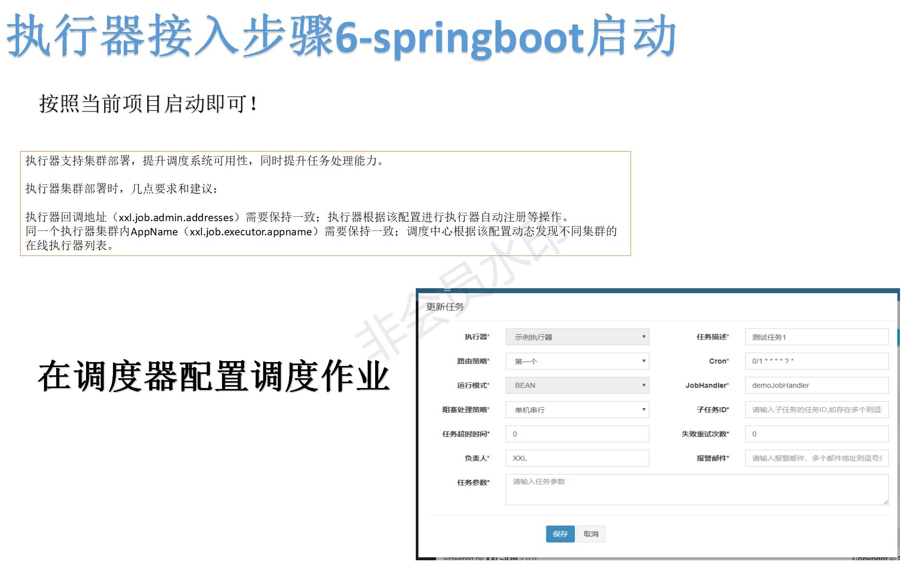Open the 执行器 dropdown showing 示例执行器

[x=577, y=337]
